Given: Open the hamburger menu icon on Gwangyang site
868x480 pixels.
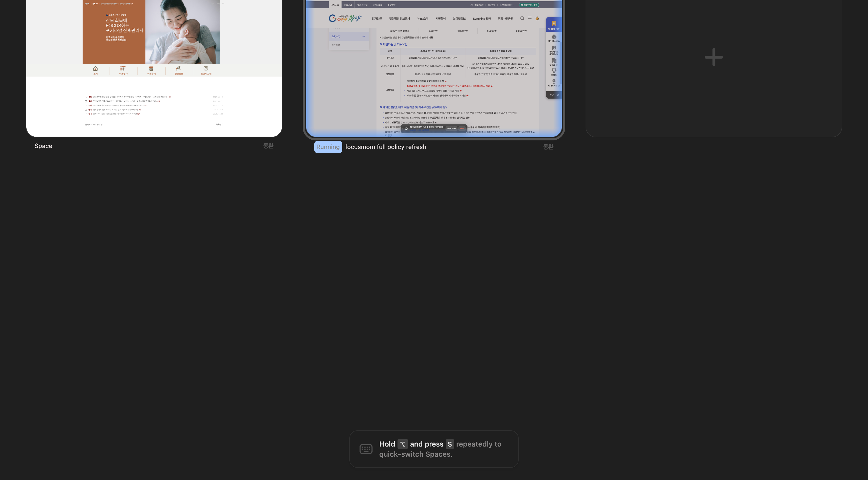Looking at the screenshot, I should coord(530,19).
